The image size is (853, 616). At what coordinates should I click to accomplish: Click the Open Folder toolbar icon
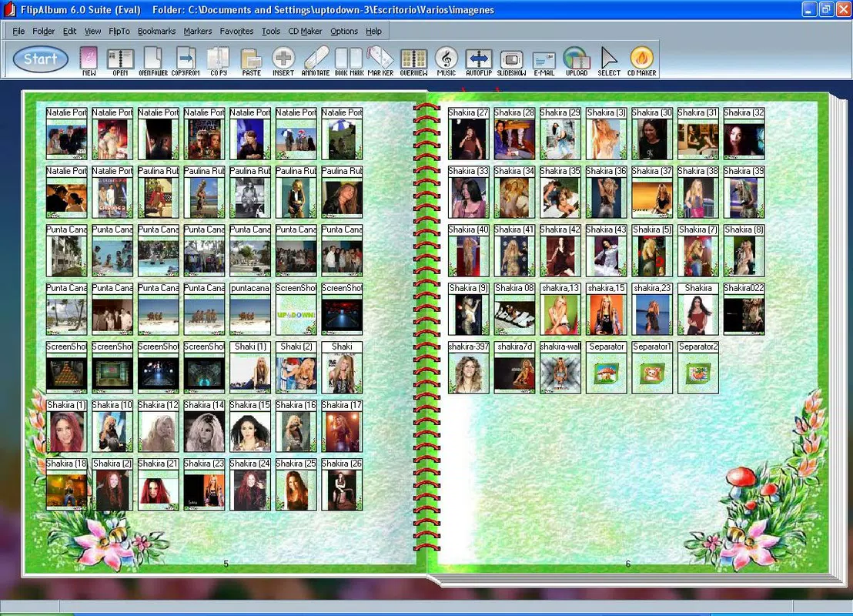click(x=153, y=61)
